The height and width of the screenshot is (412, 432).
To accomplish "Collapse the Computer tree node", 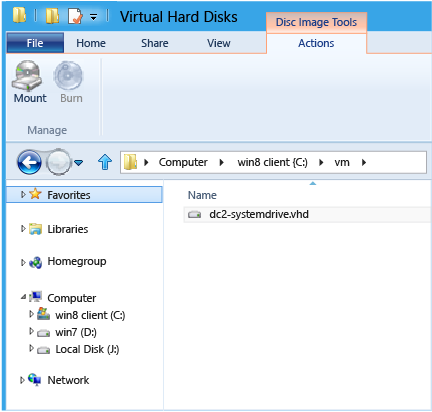I will coord(23,296).
